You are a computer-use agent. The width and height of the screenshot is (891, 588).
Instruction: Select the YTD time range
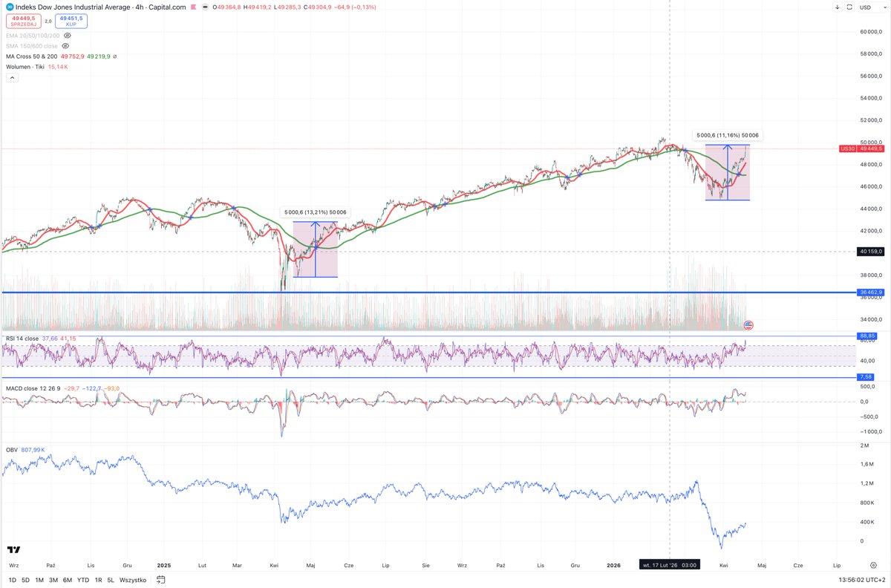click(x=83, y=579)
